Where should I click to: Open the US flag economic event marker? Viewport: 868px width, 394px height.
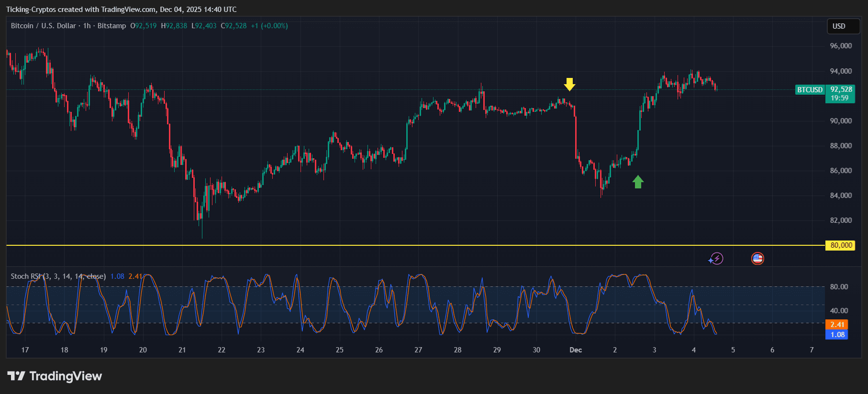click(757, 259)
